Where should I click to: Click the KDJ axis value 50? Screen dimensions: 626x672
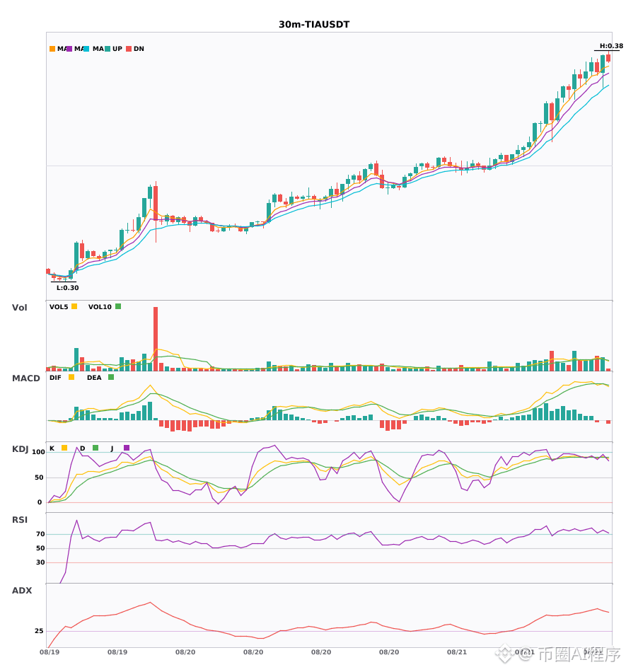tap(39, 477)
